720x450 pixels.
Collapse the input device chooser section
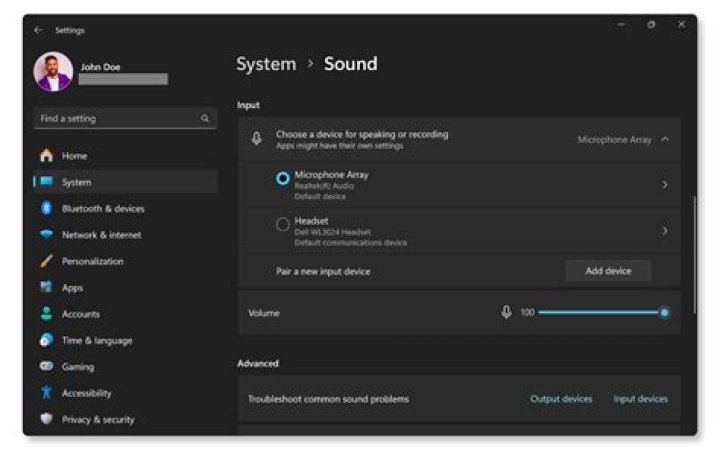tap(666, 140)
